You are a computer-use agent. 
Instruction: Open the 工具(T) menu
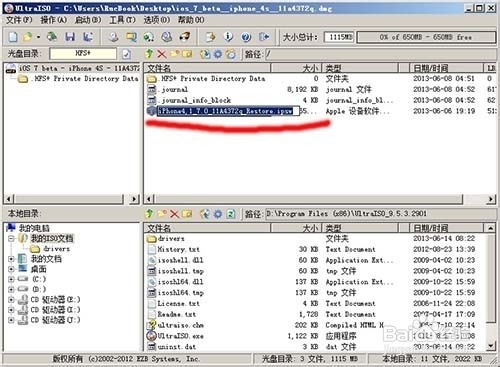pyautogui.click(x=122, y=20)
